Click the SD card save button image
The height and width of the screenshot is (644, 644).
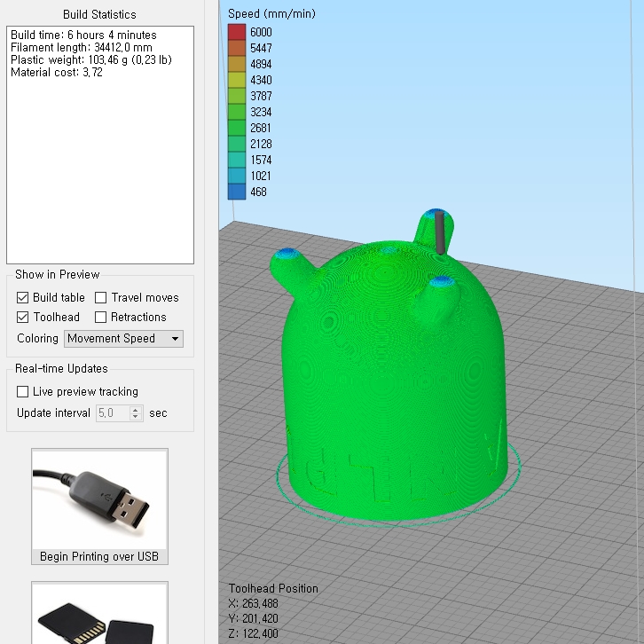pyautogui.click(x=99, y=614)
